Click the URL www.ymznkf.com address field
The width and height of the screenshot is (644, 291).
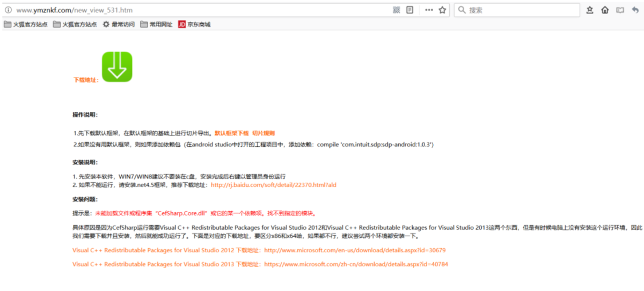tap(74, 10)
